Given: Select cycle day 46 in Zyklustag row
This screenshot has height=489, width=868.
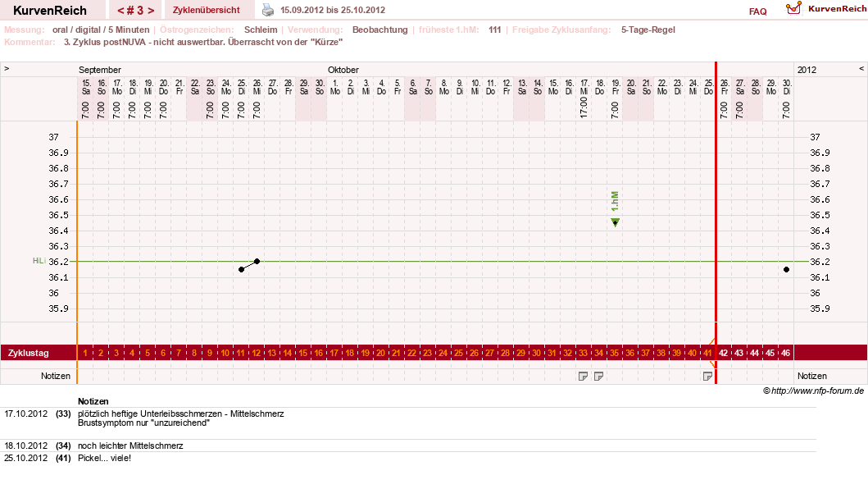Looking at the screenshot, I should [x=785, y=353].
